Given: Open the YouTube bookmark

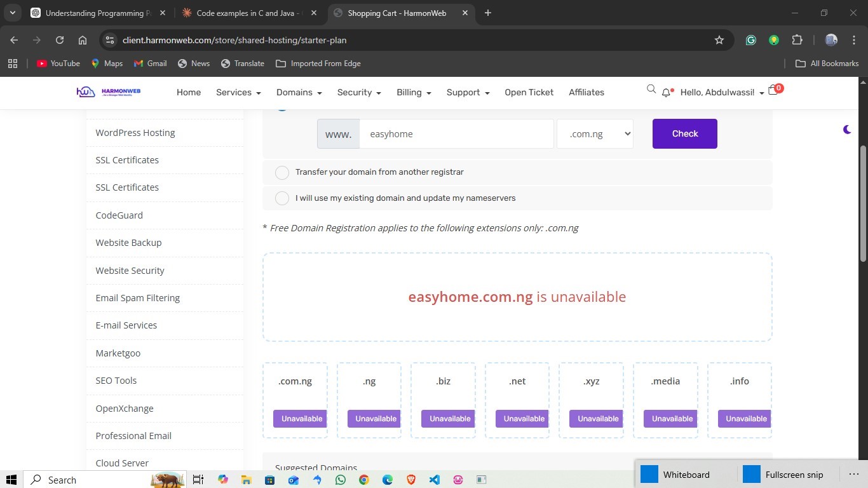Looking at the screenshot, I should 58,64.
